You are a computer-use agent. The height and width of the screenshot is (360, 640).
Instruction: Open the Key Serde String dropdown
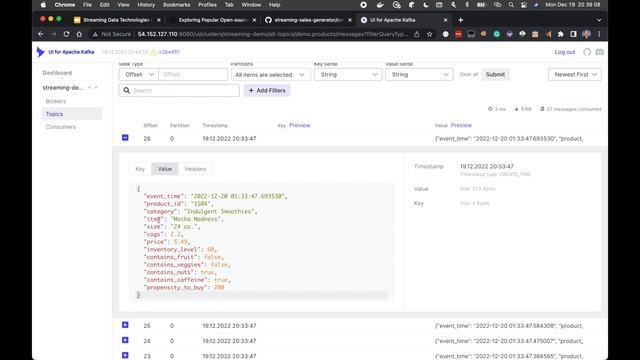(348, 75)
